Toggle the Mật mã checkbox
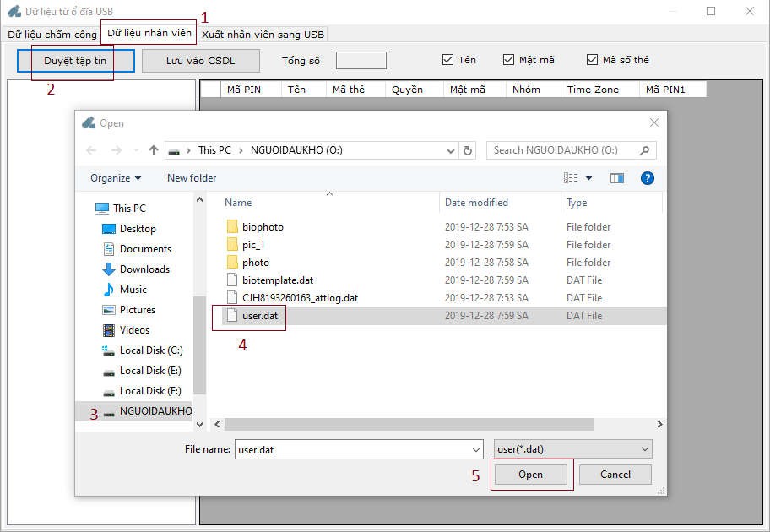Viewport: 770px width, 532px height. click(509, 60)
